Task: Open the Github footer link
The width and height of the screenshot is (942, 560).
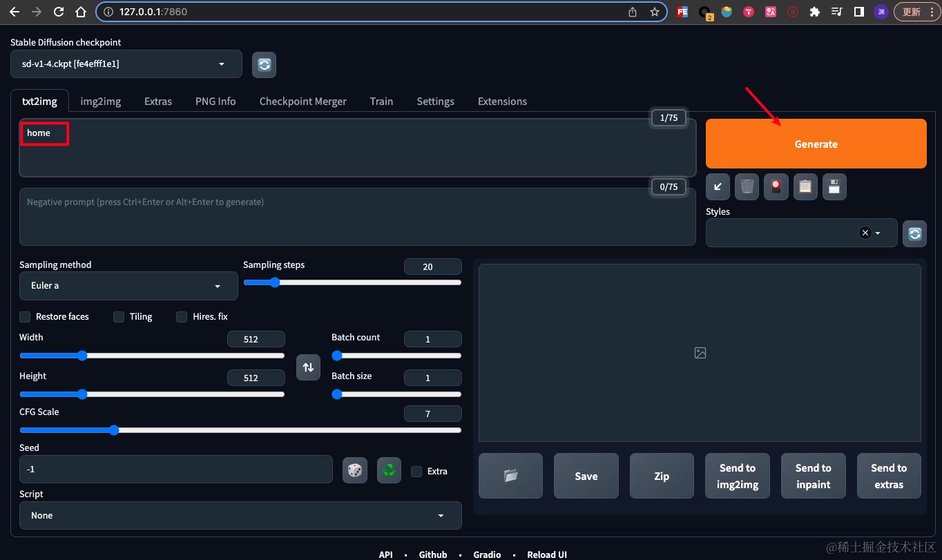Action: 433,554
